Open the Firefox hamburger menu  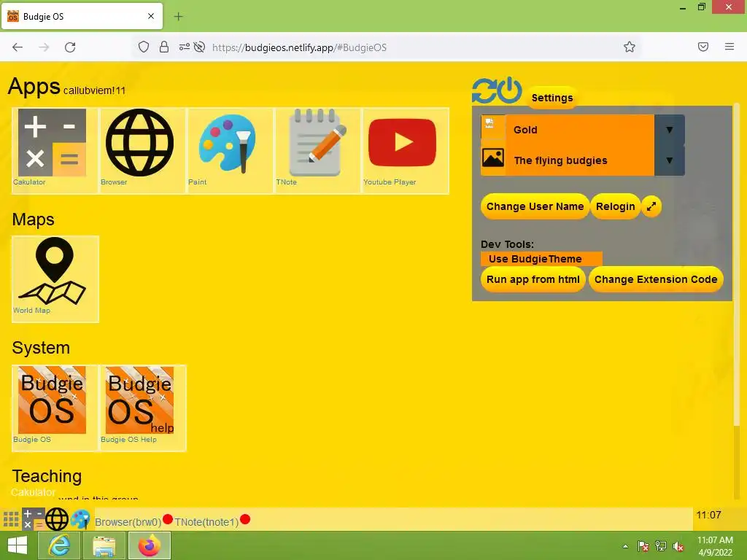[729, 47]
